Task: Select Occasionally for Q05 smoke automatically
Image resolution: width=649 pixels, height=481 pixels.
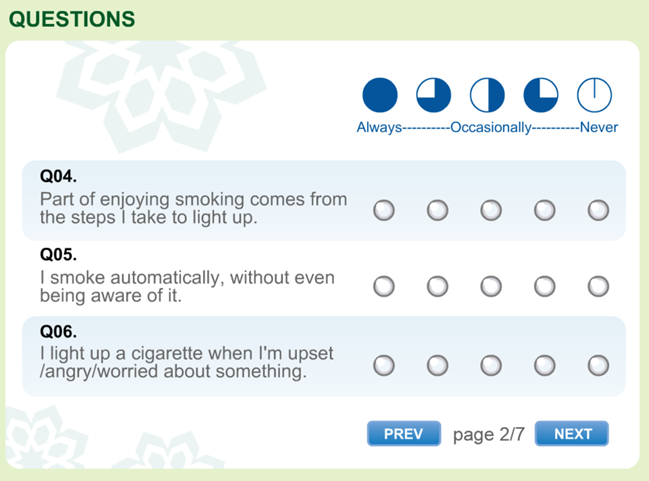Action: pos(491,286)
